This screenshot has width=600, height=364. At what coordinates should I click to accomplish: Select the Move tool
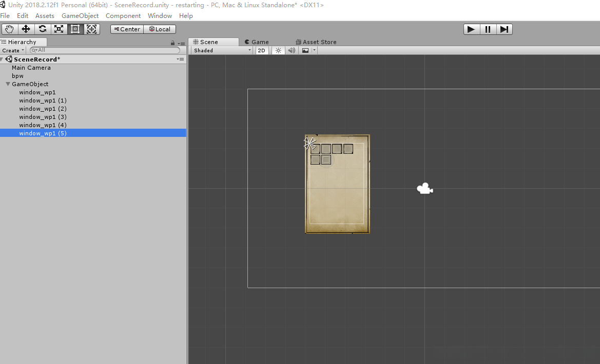[26, 29]
